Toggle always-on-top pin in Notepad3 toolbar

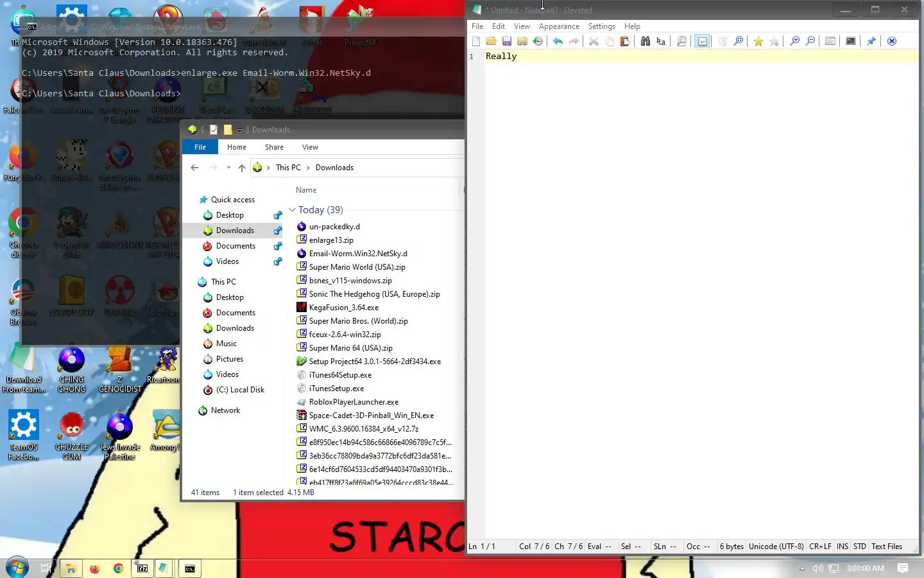871,41
